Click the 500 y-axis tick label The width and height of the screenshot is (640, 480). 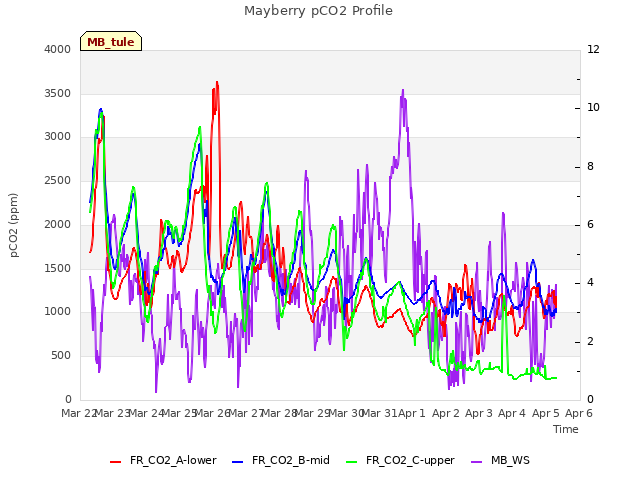[61, 356]
